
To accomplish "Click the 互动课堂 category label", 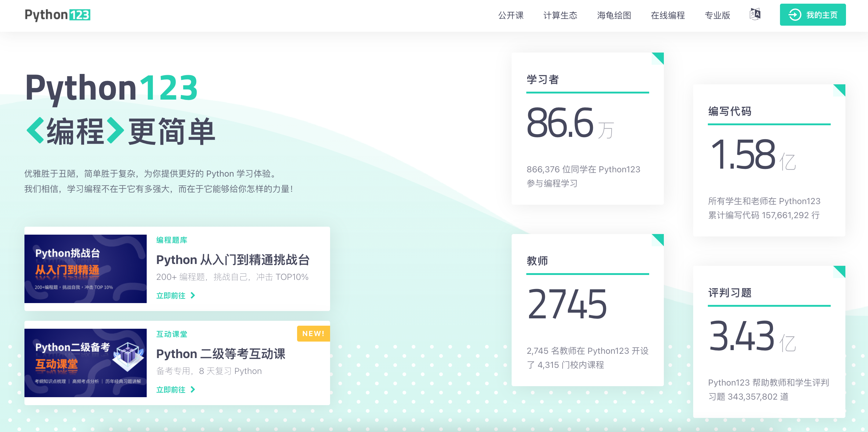I will click(x=171, y=334).
